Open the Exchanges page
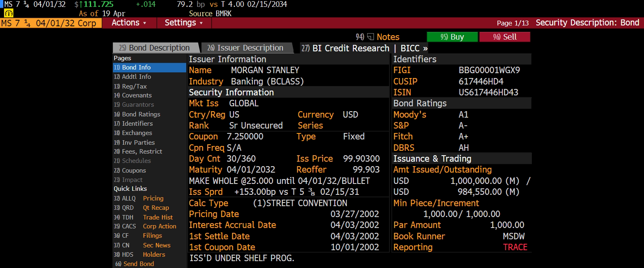644x268 pixels. click(x=149, y=133)
